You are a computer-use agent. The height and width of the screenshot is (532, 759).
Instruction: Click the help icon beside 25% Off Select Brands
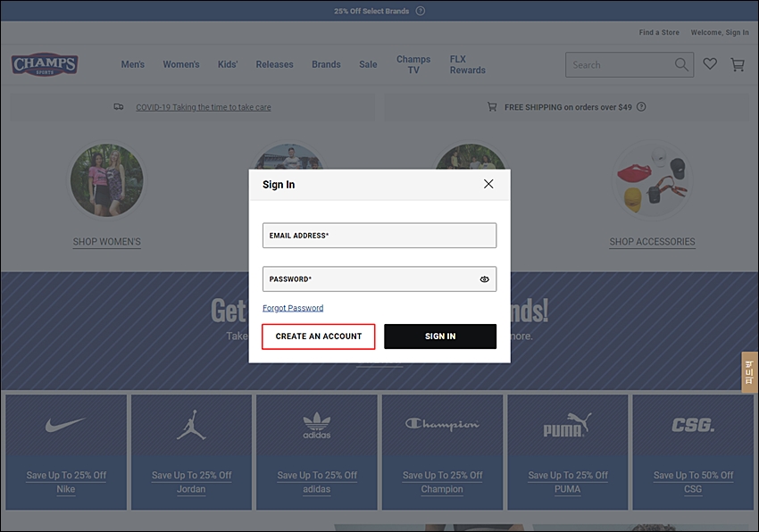click(x=421, y=11)
